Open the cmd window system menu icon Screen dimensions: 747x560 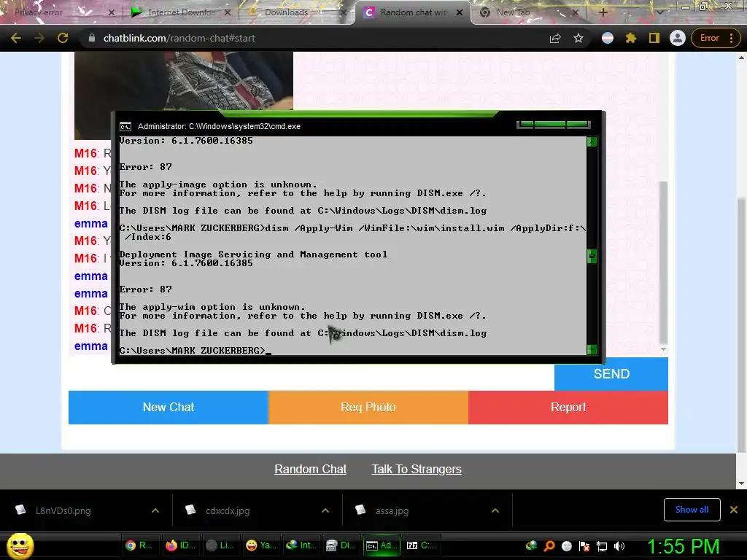click(125, 126)
